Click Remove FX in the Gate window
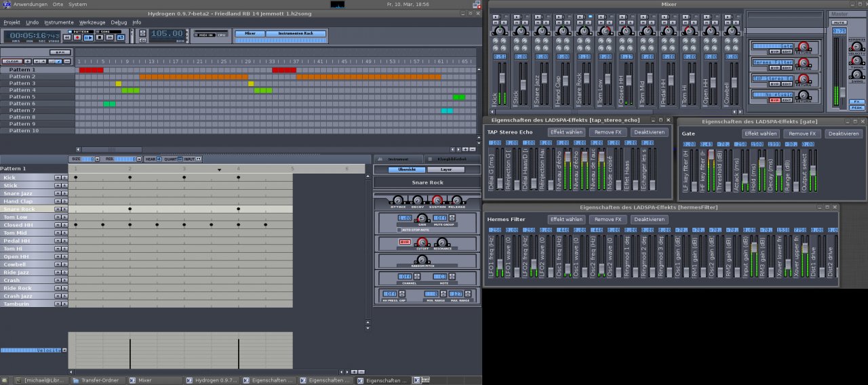The height and width of the screenshot is (385, 868). (803, 134)
